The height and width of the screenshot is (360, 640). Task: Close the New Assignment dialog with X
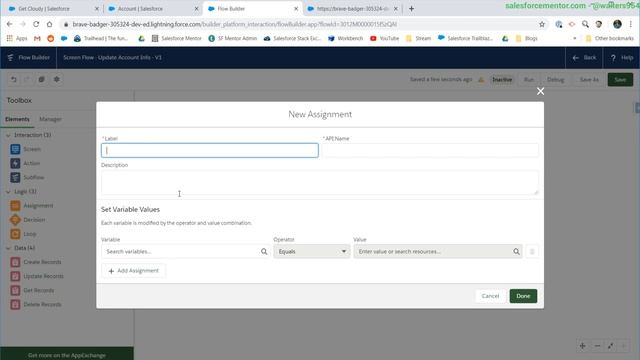(x=540, y=91)
